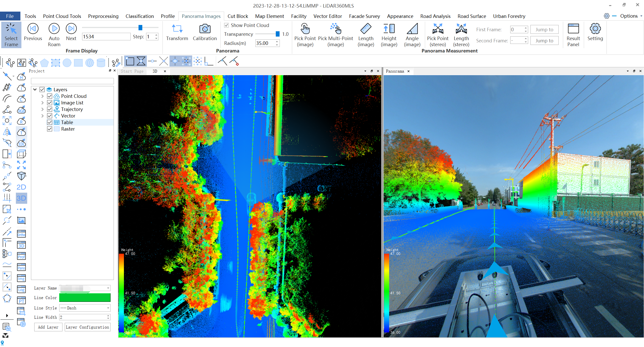Collapse the Layers tree node

coord(35,90)
